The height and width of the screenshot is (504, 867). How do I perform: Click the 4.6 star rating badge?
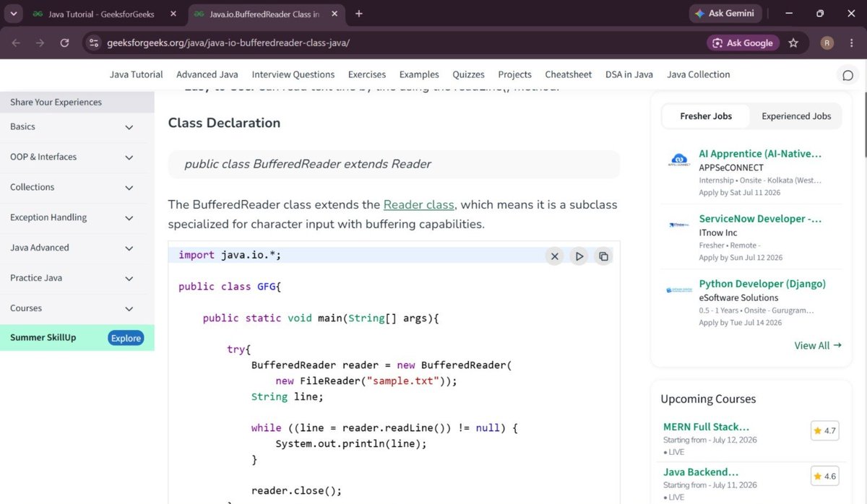[824, 477]
